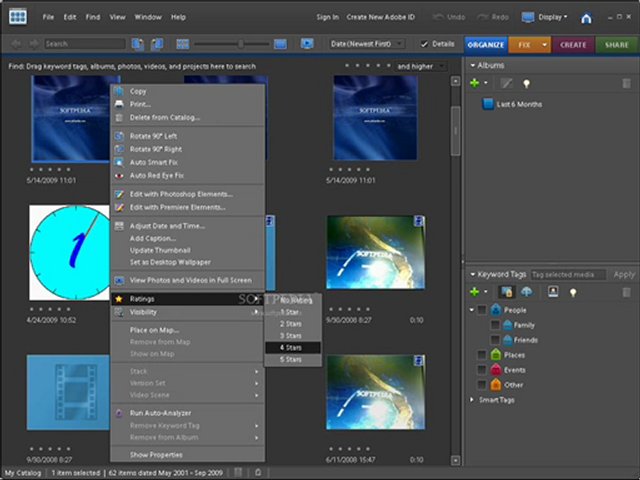This screenshot has height=480, width=640.
Task: Click the status bar notification bell icon
Action: click(258, 473)
